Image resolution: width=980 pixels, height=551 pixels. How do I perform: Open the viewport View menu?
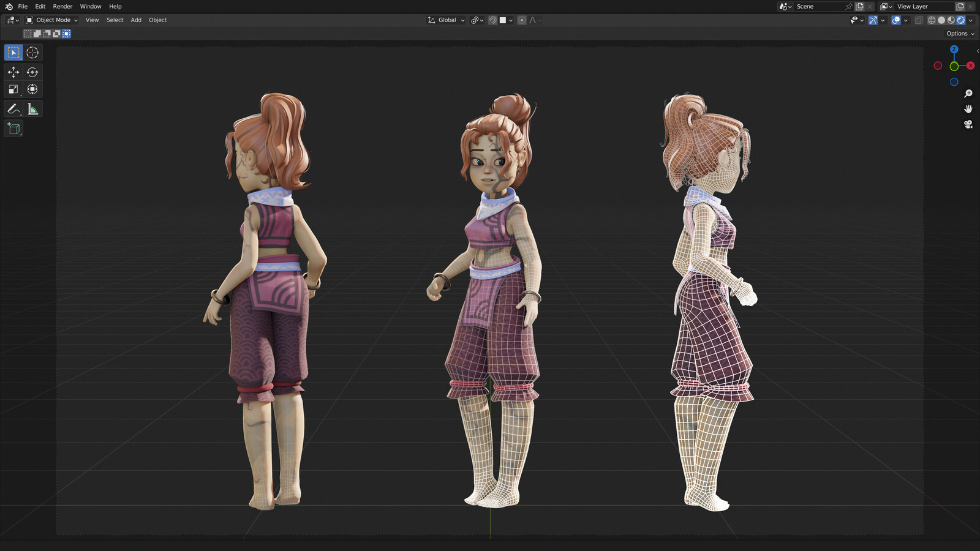[x=92, y=20]
